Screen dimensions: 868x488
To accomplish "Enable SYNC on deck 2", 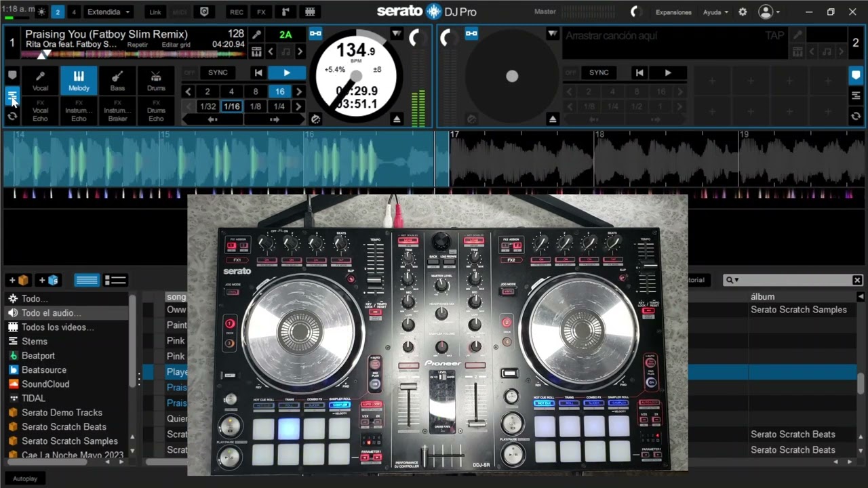I will coord(599,73).
